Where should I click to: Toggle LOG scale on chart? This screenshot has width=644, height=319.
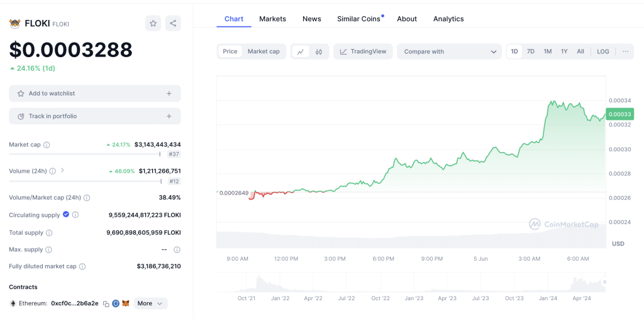[603, 51]
